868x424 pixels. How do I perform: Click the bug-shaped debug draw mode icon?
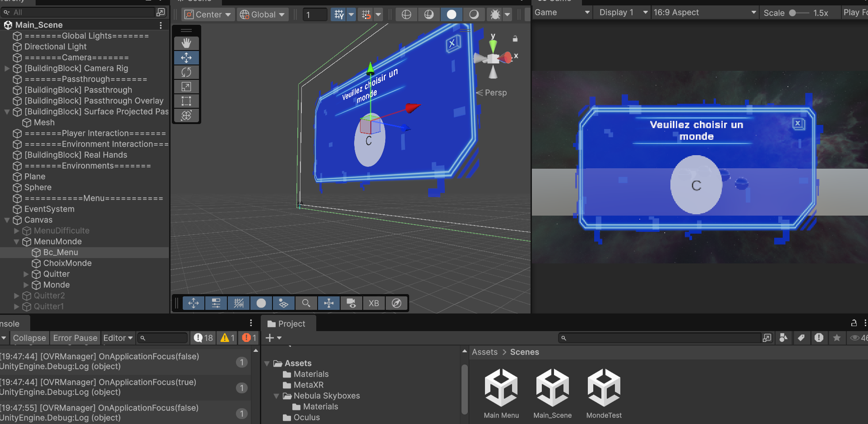tap(495, 14)
